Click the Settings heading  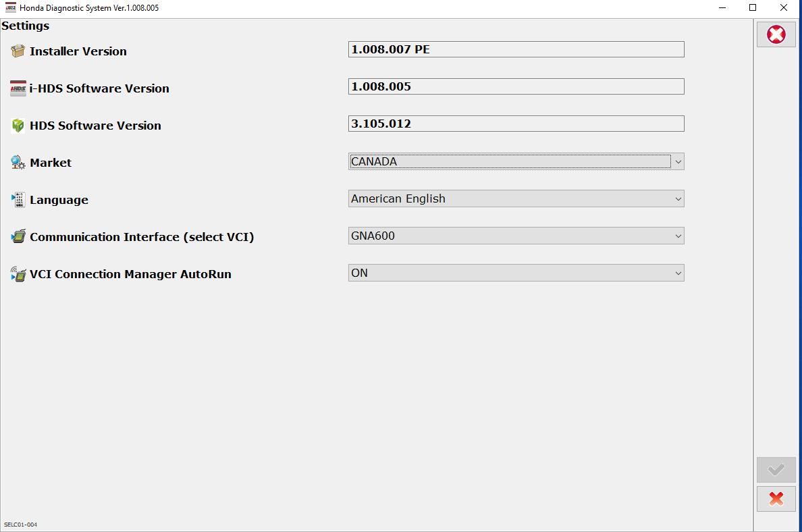[26, 26]
